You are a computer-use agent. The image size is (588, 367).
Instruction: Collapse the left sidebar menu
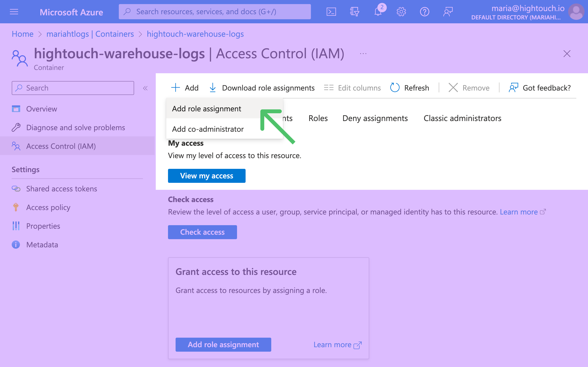click(x=145, y=88)
